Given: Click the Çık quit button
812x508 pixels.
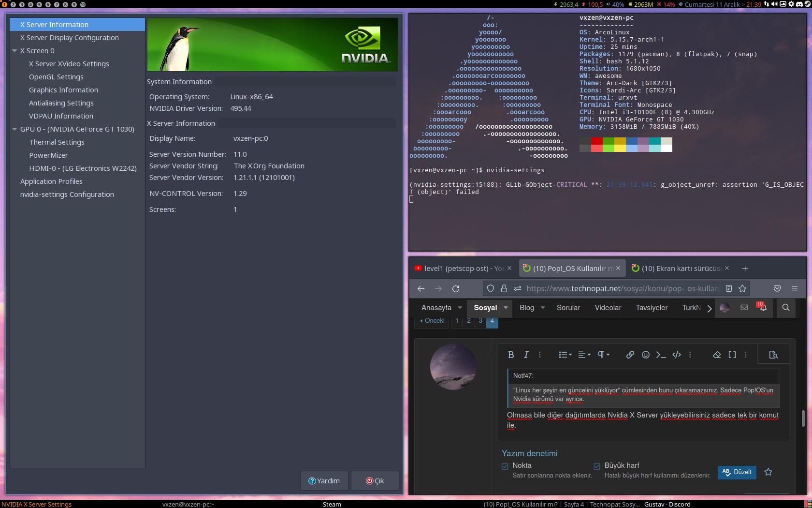Looking at the screenshot, I should (375, 480).
